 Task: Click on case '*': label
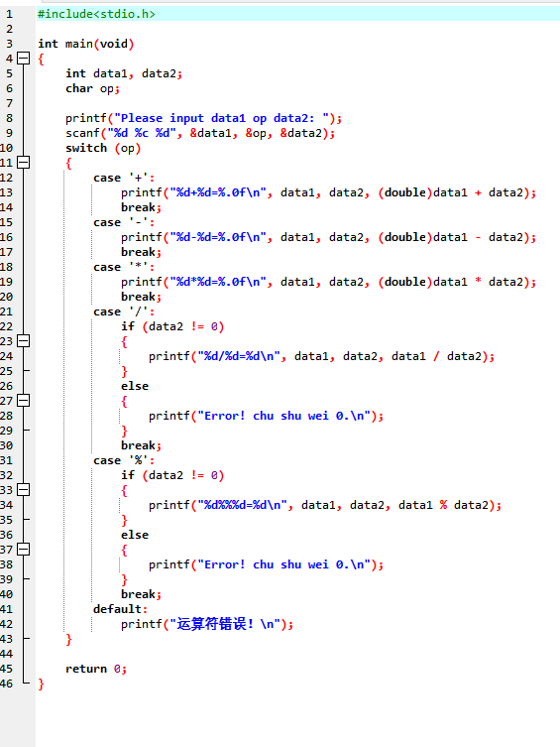[124, 267]
